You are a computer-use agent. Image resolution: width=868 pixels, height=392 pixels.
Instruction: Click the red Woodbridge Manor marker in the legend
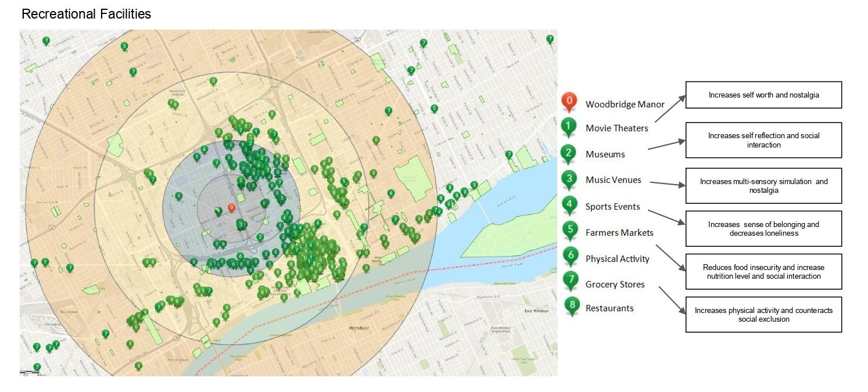tap(569, 102)
